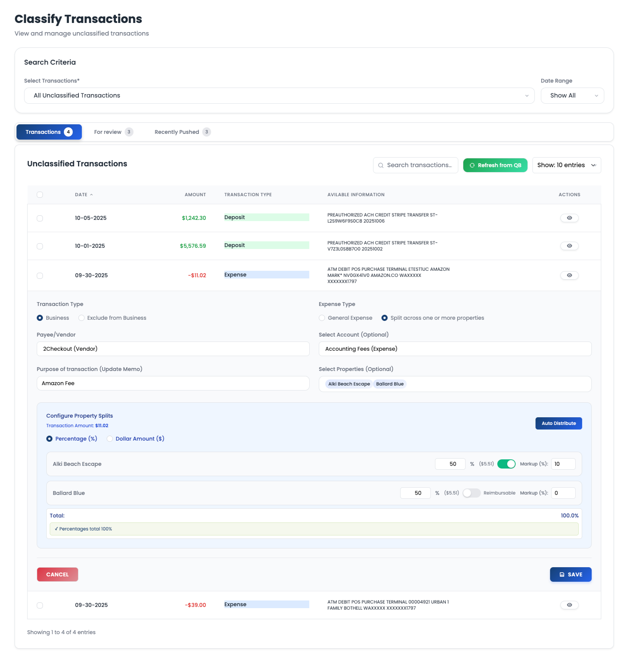This screenshot has width=631, height=672.
Task: Expand the Date Range Show All dropdown
Action: pos(572,96)
